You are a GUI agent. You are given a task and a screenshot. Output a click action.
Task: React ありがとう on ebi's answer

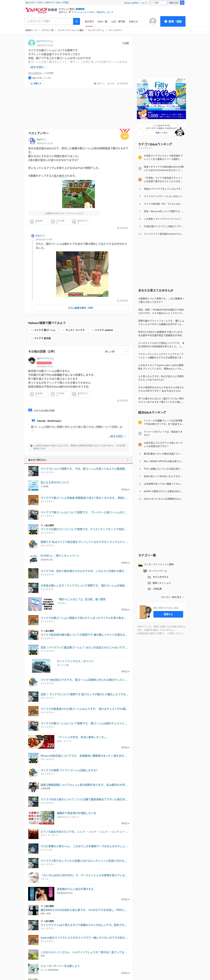[x=81, y=394]
